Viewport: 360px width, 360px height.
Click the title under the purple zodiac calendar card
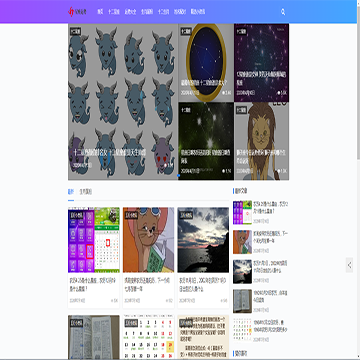pos(93,285)
